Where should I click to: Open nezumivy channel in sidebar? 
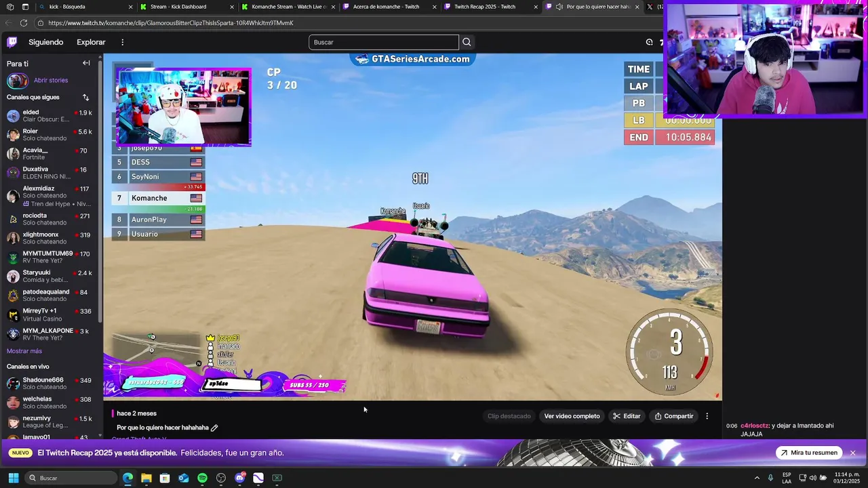(x=50, y=422)
